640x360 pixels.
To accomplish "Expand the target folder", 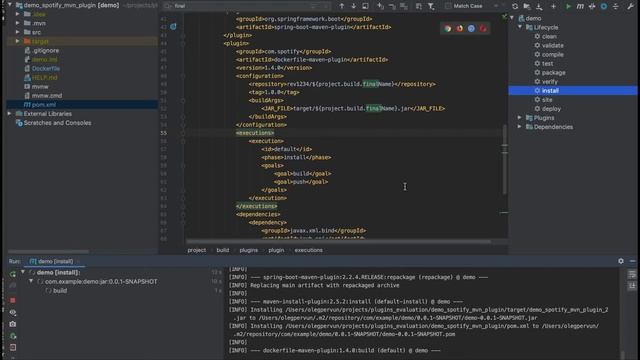I will click(18, 41).
